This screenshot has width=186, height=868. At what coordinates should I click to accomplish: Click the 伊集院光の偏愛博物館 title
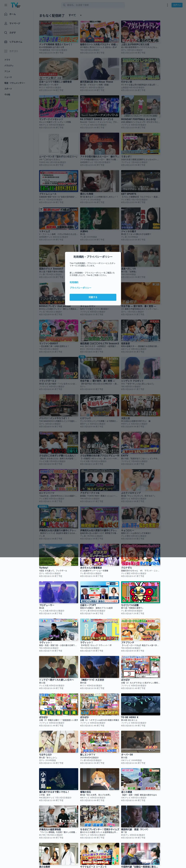tap(50, 830)
